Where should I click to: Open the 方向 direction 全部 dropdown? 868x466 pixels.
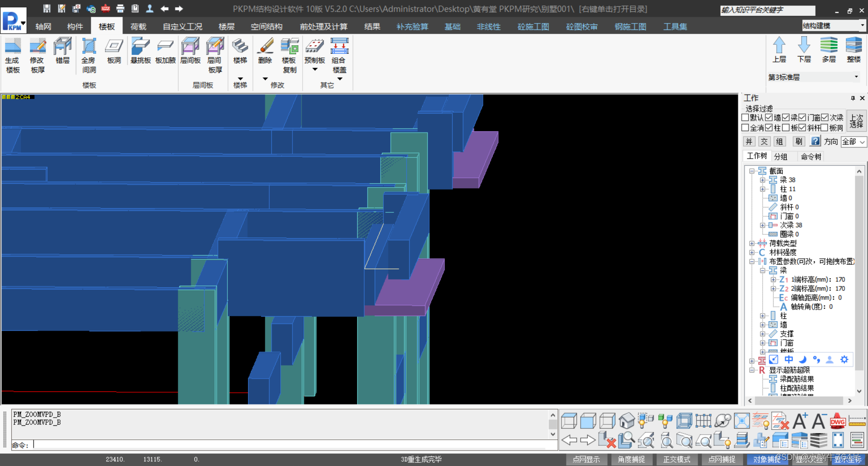854,142
